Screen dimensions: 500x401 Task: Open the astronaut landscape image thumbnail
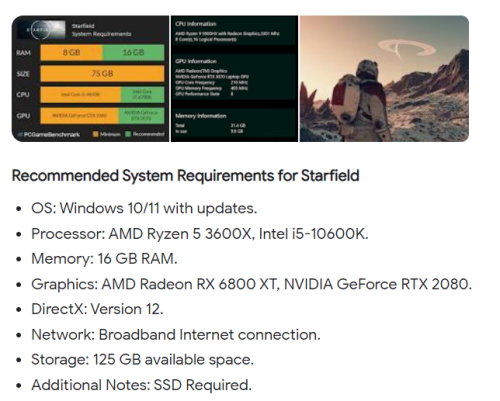pos(384,79)
